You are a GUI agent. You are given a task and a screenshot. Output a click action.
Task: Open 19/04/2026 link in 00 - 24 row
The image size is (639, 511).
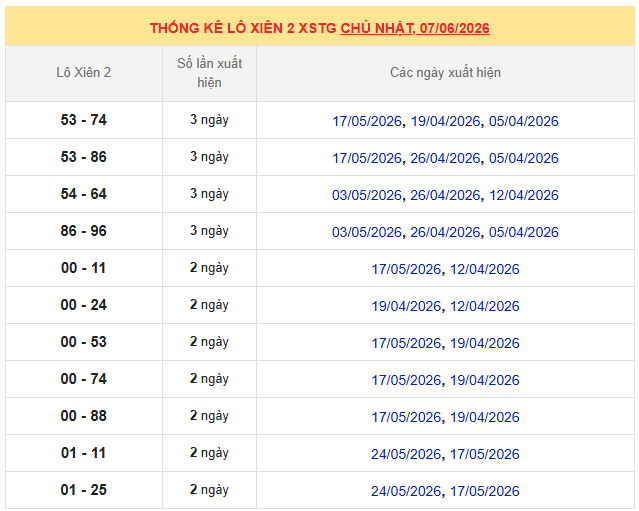click(x=406, y=306)
